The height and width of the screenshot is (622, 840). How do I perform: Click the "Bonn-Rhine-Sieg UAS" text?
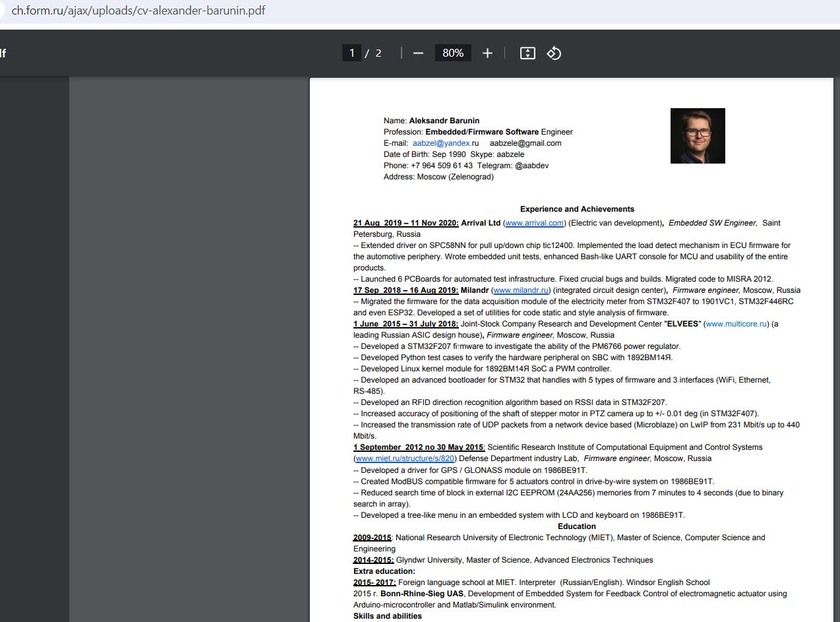click(422, 594)
